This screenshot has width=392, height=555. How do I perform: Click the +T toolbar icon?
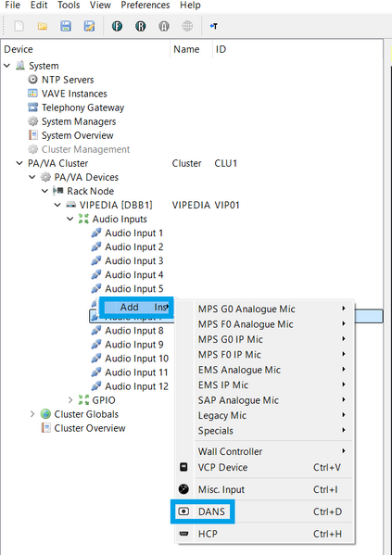click(x=213, y=26)
